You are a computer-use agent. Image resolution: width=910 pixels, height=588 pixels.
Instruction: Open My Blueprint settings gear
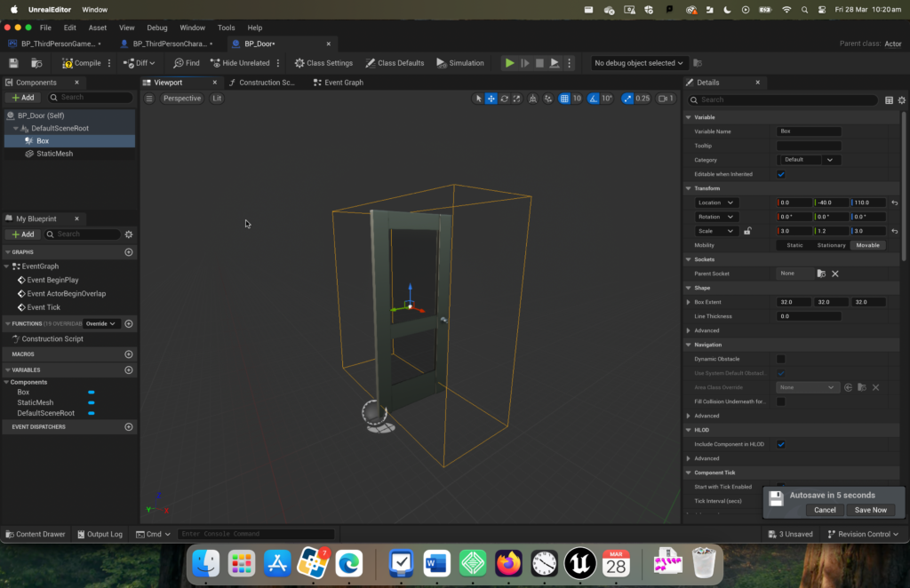tap(129, 234)
